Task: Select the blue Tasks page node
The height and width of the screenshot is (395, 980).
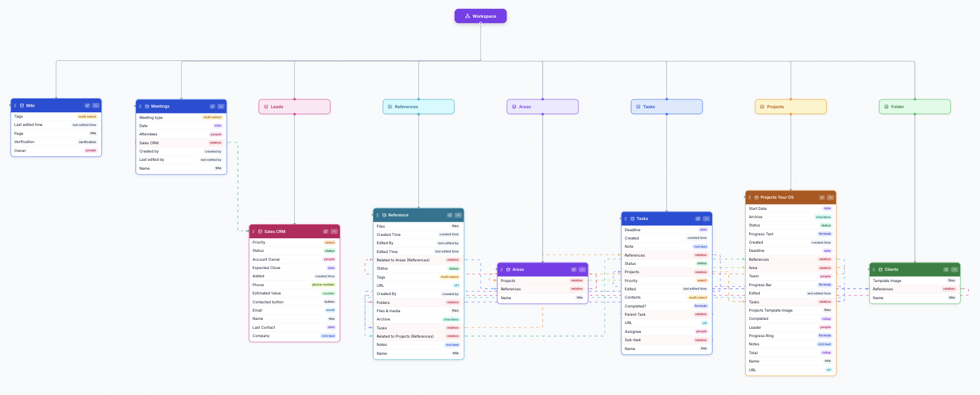Action: click(x=666, y=107)
